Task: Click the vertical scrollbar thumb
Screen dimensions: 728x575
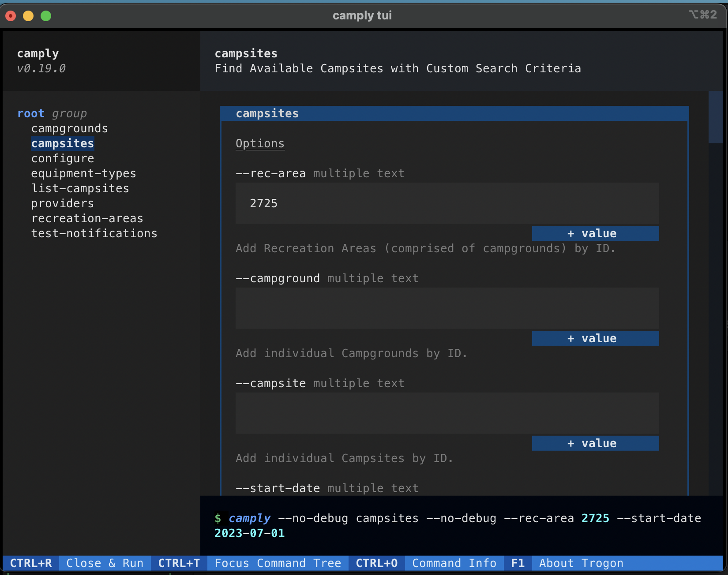Action: coord(715,117)
